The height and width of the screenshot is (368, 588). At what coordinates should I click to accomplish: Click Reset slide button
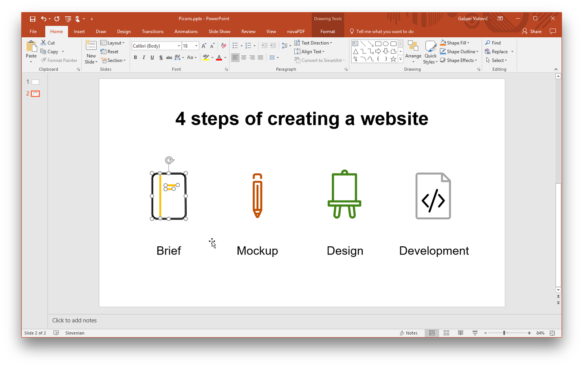(x=109, y=51)
